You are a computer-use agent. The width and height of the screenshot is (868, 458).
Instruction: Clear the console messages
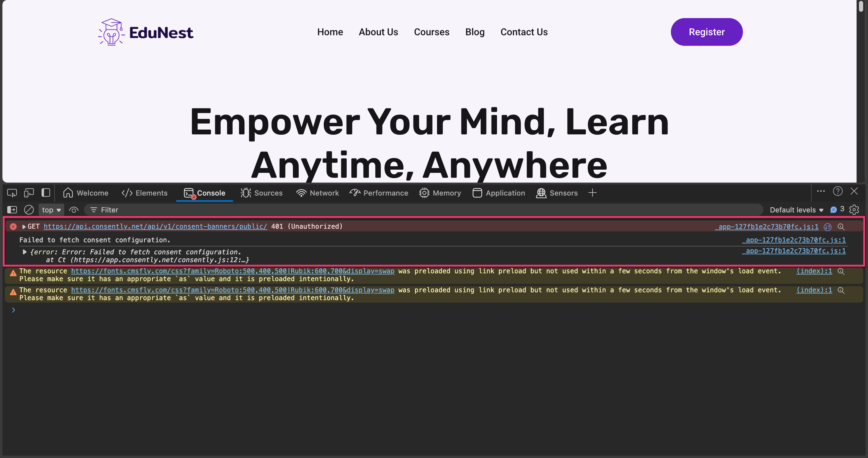[29, 209]
